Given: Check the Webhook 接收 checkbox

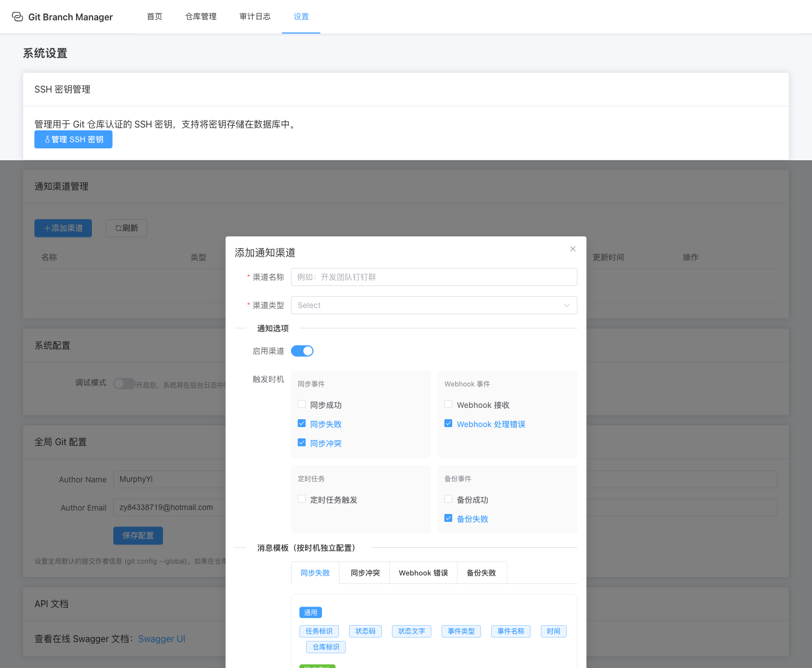Looking at the screenshot, I should [x=448, y=405].
